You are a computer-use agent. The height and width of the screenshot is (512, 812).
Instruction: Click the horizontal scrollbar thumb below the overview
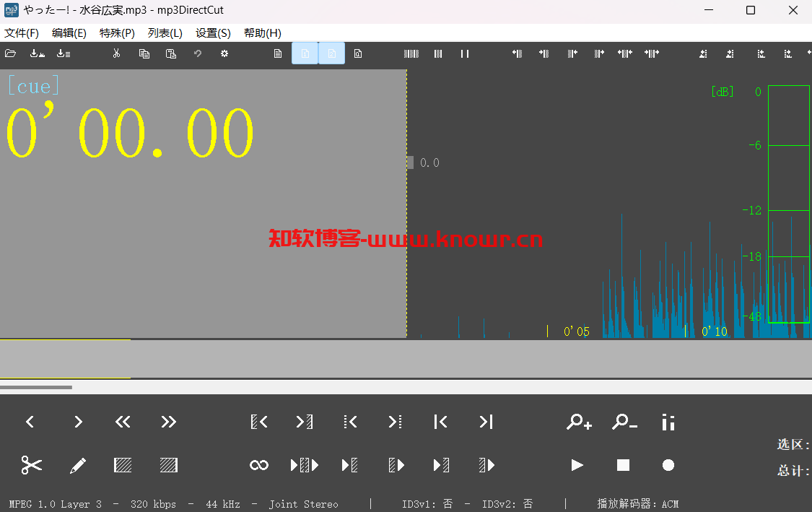click(x=36, y=386)
